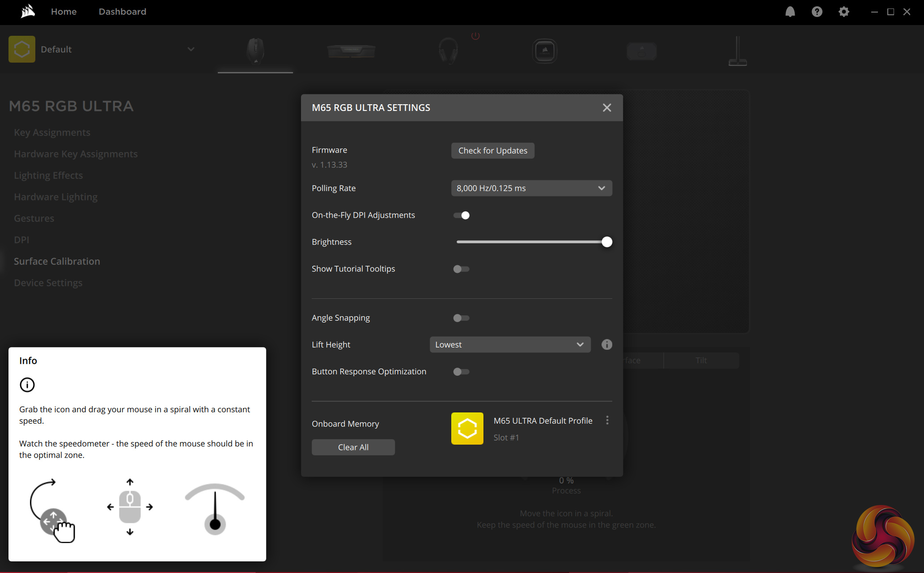Click Check for Updates button

coord(492,151)
